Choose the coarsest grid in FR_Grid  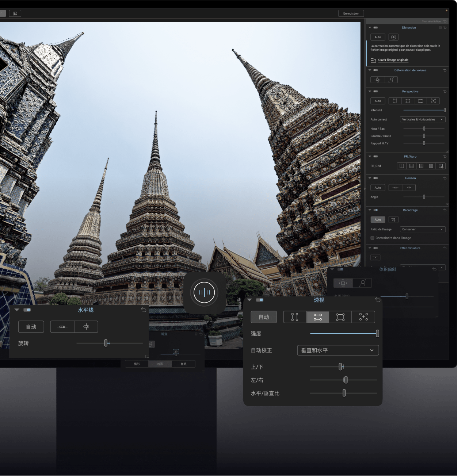402,166
